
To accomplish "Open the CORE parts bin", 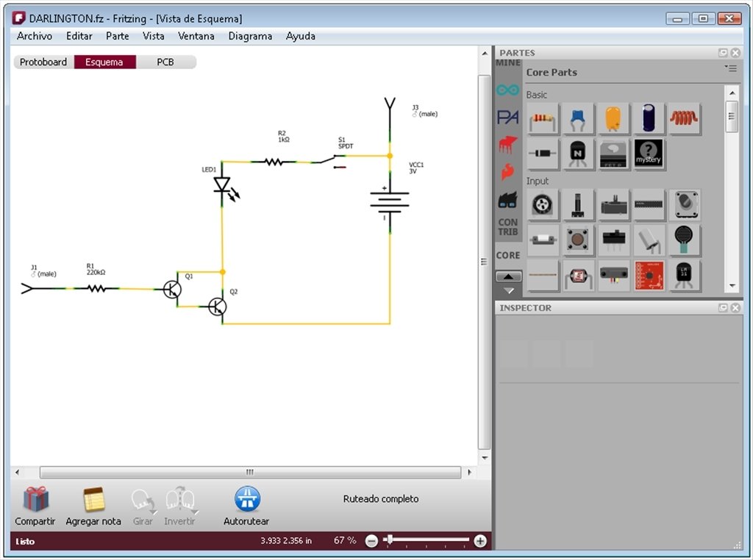I will pyautogui.click(x=508, y=255).
